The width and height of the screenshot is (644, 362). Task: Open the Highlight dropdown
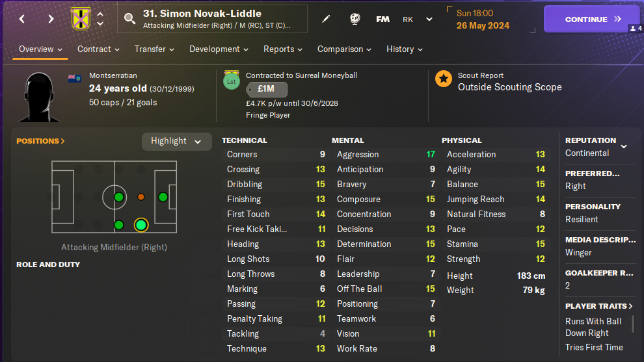tap(176, 141)
